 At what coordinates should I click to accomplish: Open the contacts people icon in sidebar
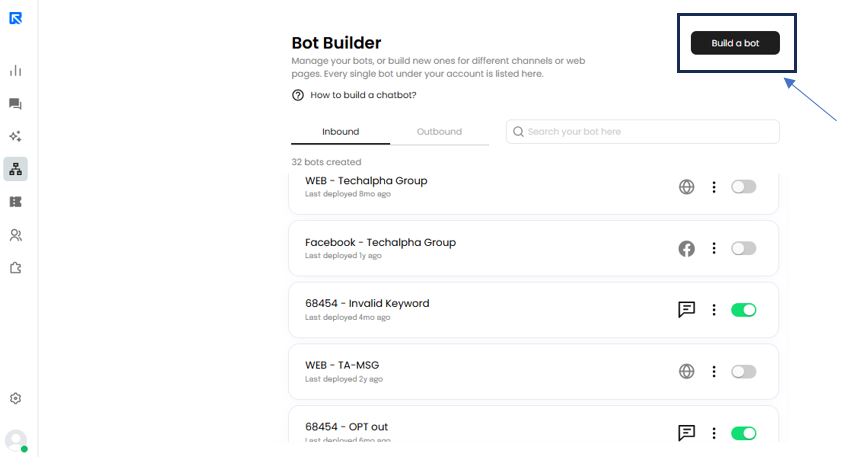click(x=15, y=236)
